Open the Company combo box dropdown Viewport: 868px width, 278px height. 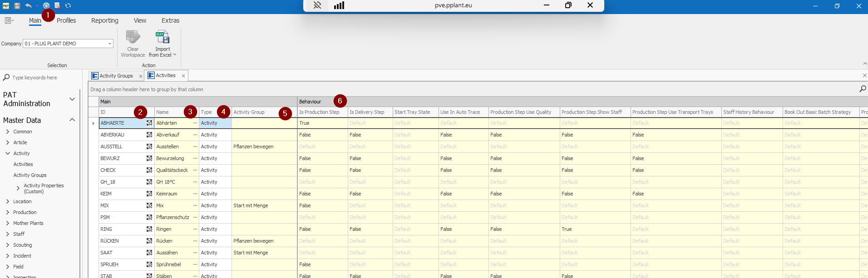click(110, 44)
